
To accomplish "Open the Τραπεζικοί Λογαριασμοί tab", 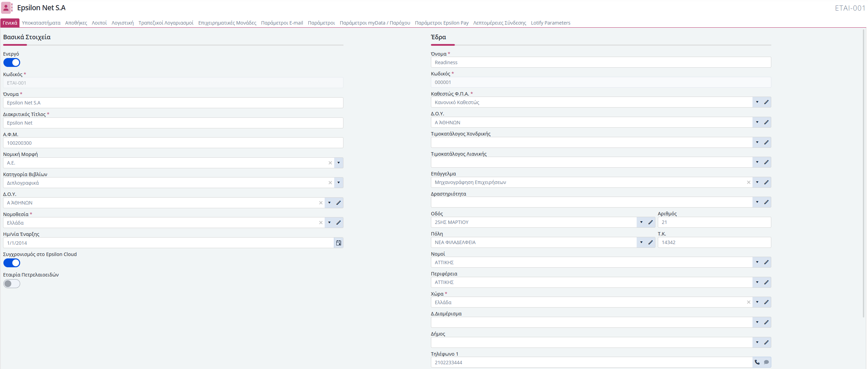I will point(166,23).
